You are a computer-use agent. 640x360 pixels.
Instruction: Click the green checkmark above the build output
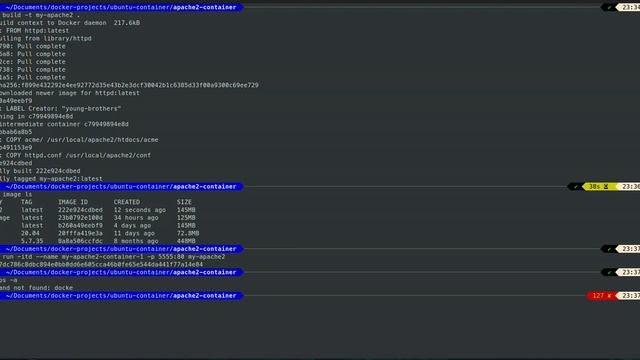(609, 7)
